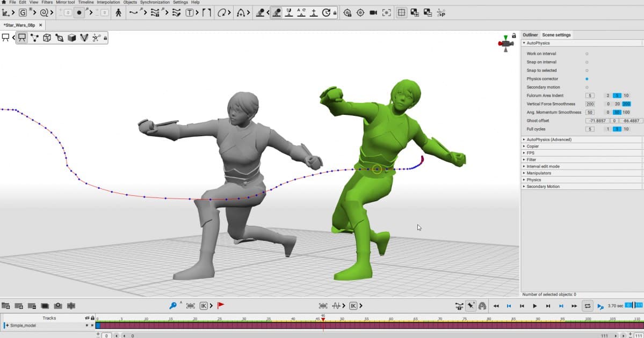Switch to the Outliner tab

tap(530, 35)
